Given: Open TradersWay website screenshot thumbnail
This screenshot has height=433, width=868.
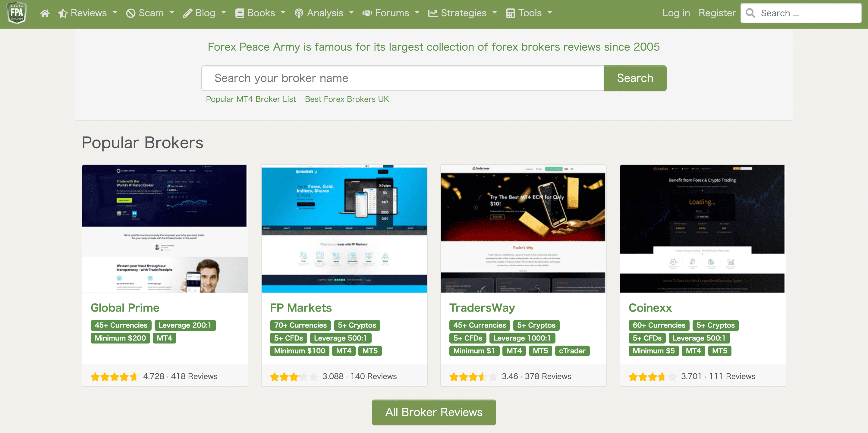Looking at the screenshot, I should 523,229.
